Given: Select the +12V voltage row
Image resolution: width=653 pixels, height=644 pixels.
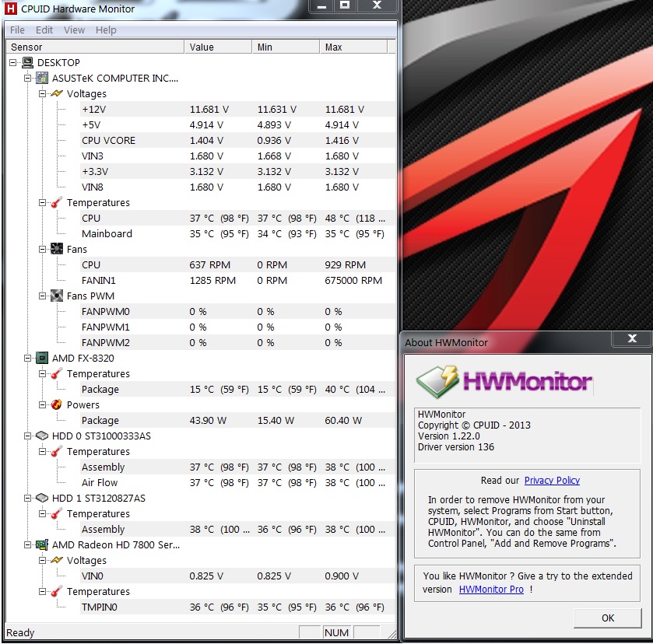Looking at the screenshot, I should tap(237, 109).
